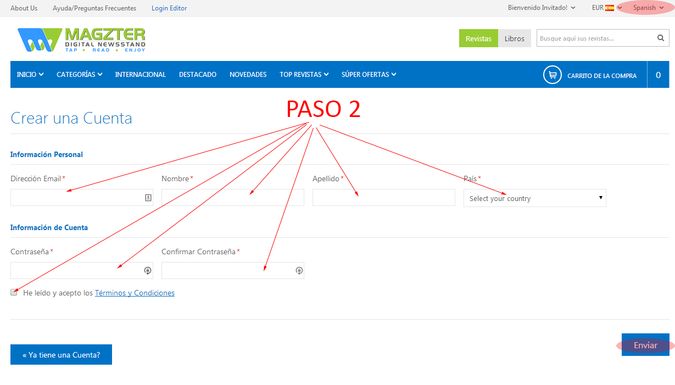Viewport: 675px width, 385px height.
Task: Open the Categorías menu
Action: (80, 75)
